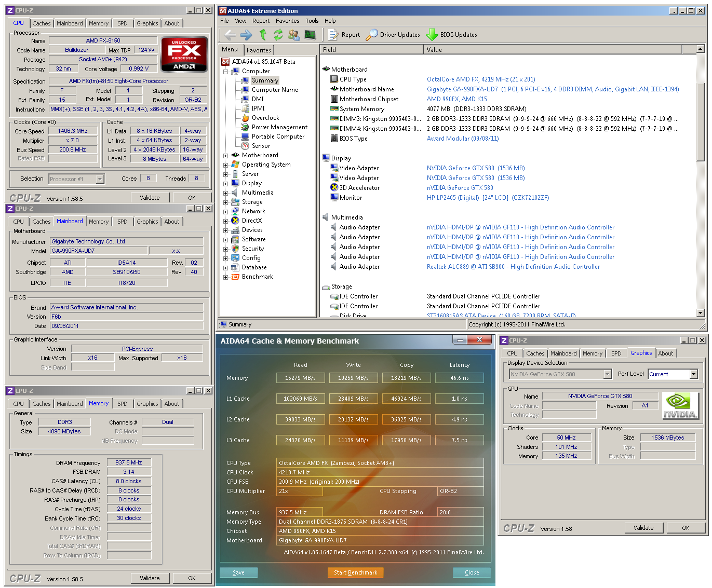Open the Realtek ALC889 audio link
The height and width of the screenshot is (588, 712).
[513, 267]
